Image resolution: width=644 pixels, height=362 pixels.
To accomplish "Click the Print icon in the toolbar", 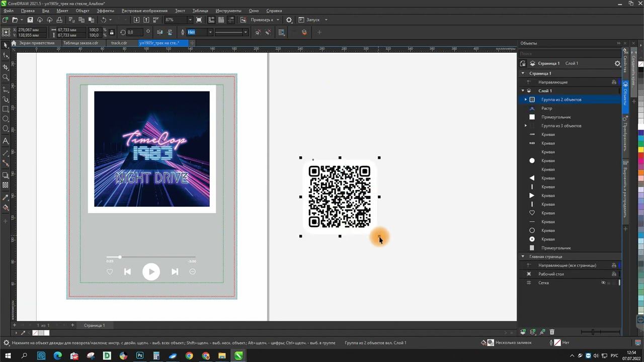I will [x=59, y=20].
